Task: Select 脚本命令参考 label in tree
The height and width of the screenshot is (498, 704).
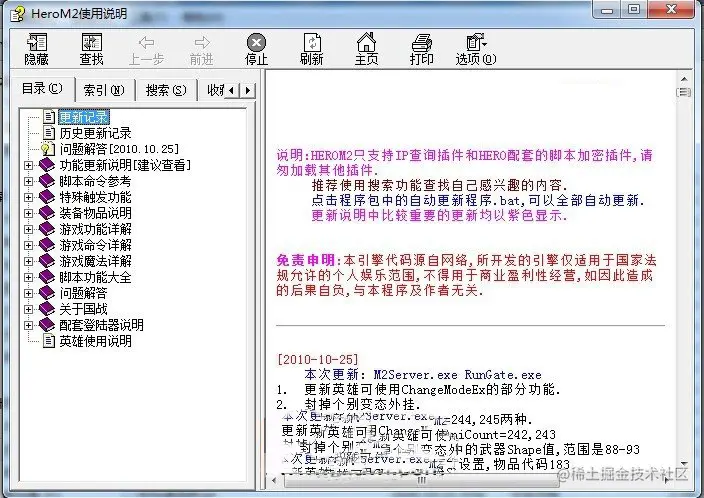Action: [96, 181]
